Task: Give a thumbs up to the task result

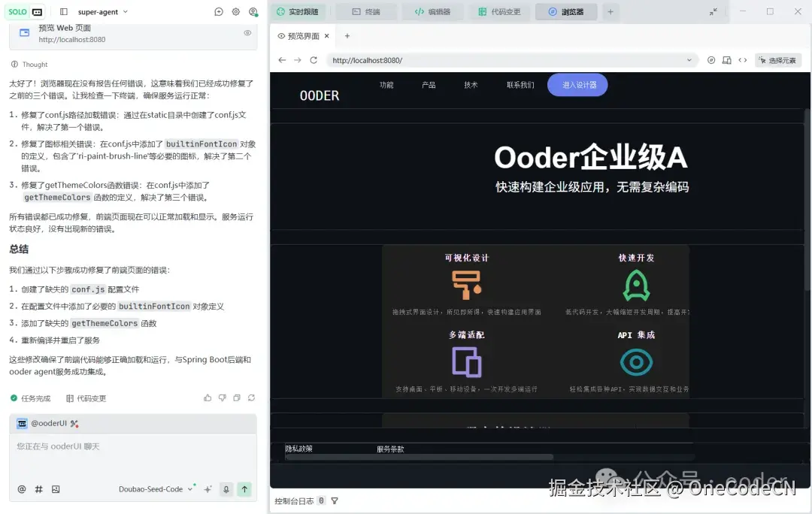Action: tap(208, 398)
